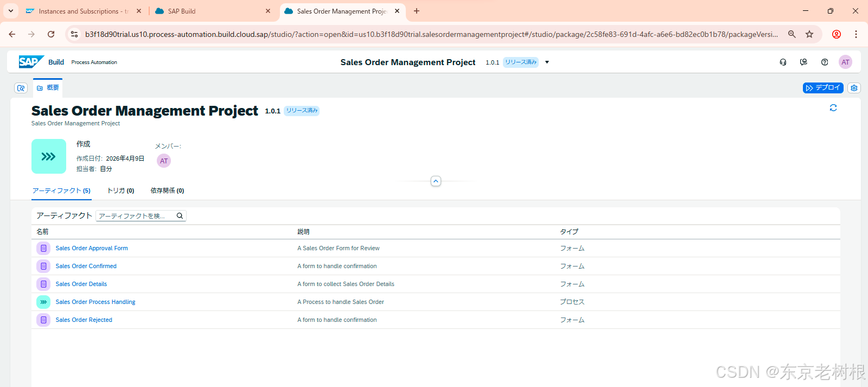The height and width of the screenshot is (387, 868).
Task: Click the デプロイ button
Action: (x=823, y=88)
